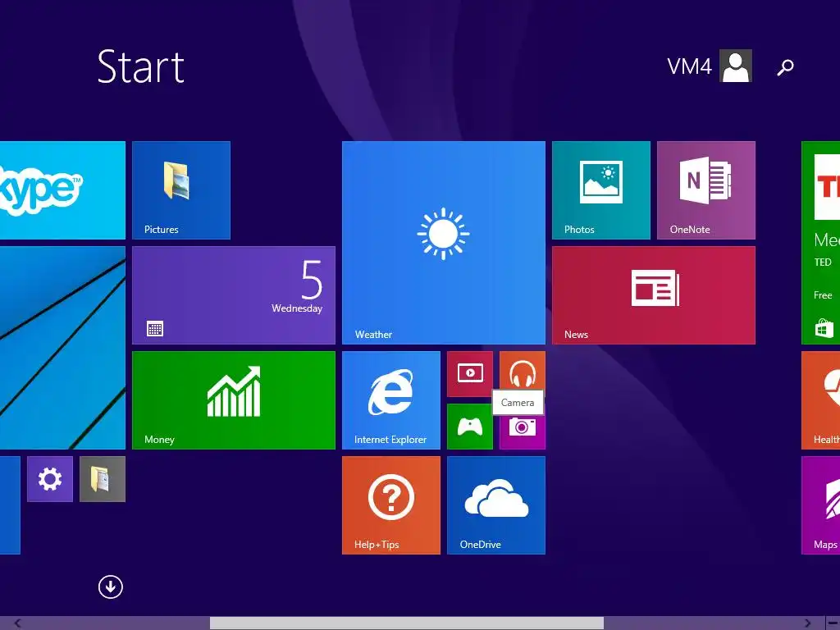
Task: Click the search magnifier icon
Action: coord(785,67)
